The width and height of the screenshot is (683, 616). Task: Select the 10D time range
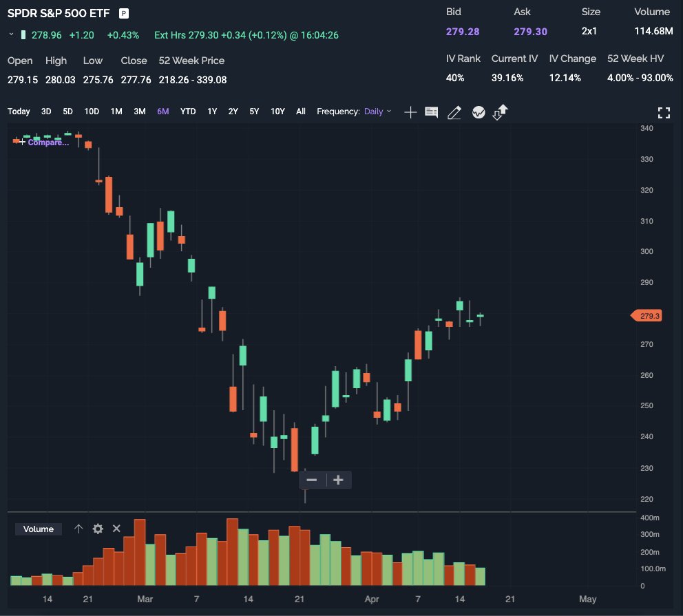coord(92,111)
